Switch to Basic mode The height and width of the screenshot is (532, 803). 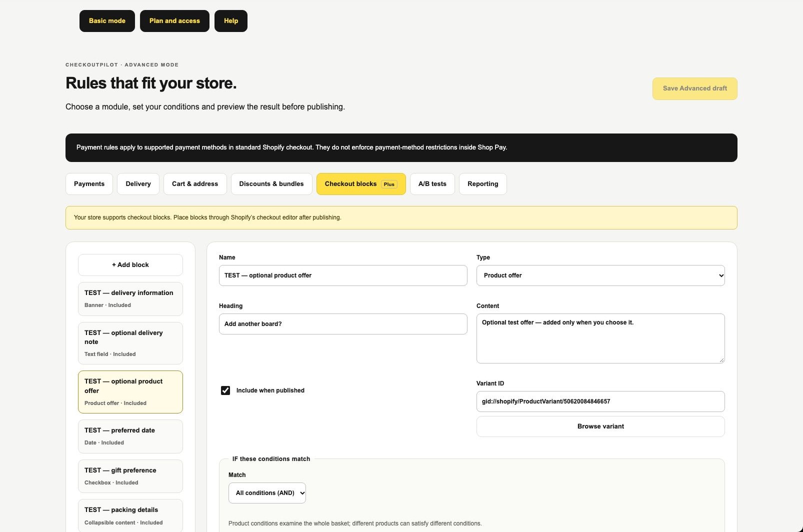[x=107, y=21]
